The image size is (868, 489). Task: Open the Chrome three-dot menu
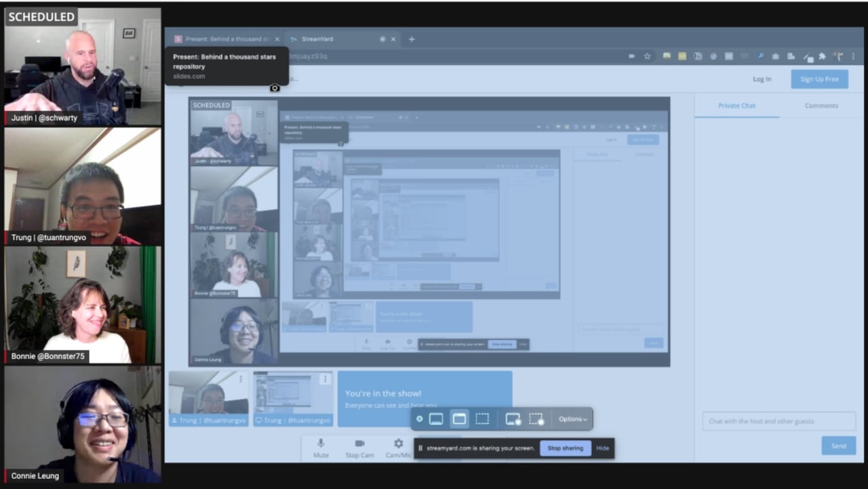tap(853, 56)
